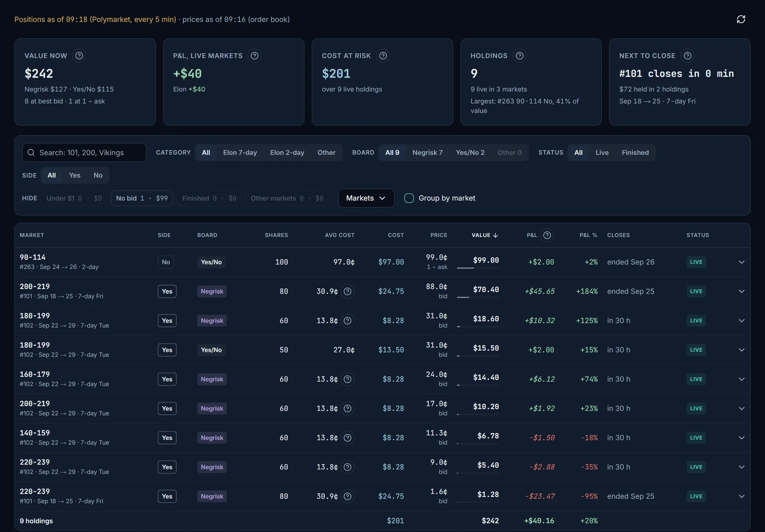Expand the 220-239 #101 row
Screen dimensions: 765x532
point(742,496)
